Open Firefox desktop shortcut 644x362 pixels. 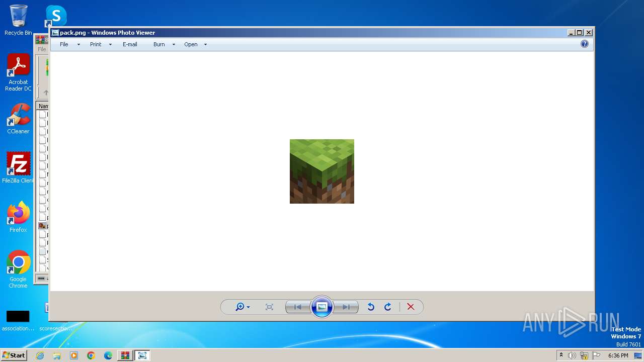pos(18,217)
